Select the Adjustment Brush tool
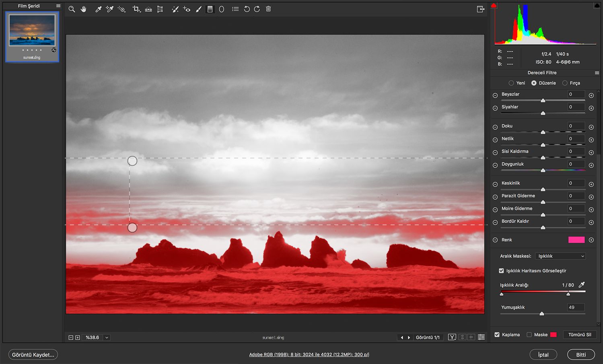This screenshot has height=364, width=603. pos(198,9)
